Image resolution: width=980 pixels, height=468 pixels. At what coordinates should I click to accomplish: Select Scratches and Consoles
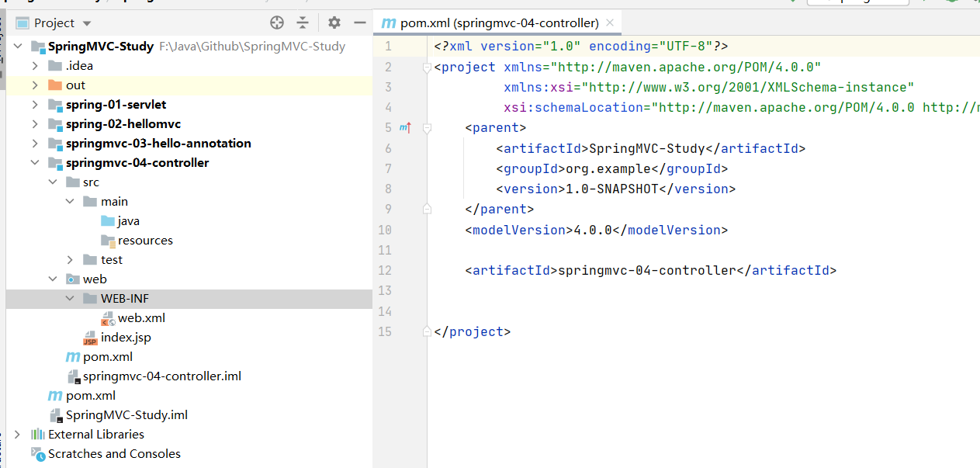tap(113, 454)
